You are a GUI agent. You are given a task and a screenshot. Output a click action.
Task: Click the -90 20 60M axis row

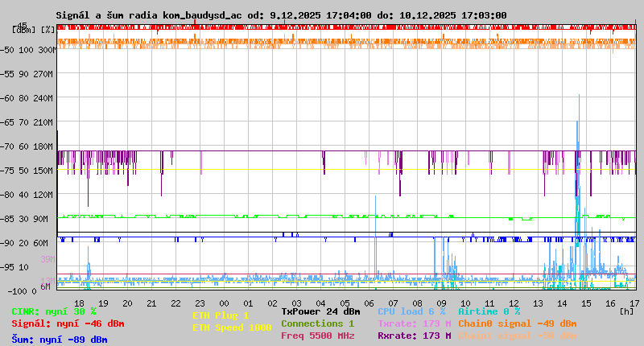[x=24, y=243]
